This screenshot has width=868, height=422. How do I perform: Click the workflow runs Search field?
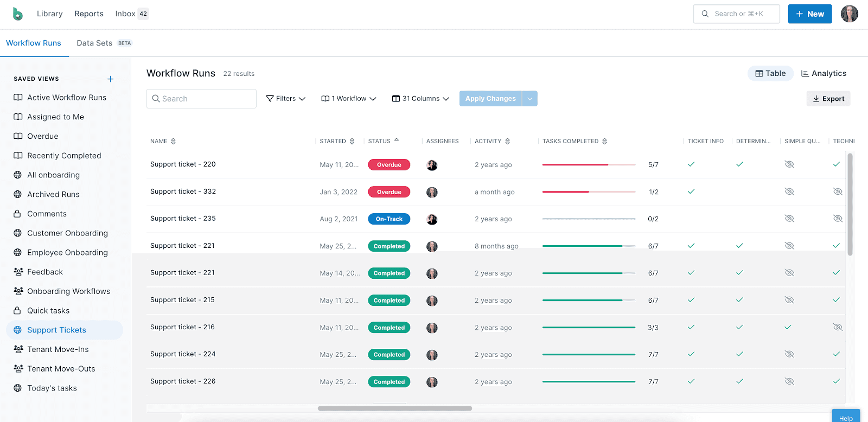pyautogui.click(x=201, y=99)
